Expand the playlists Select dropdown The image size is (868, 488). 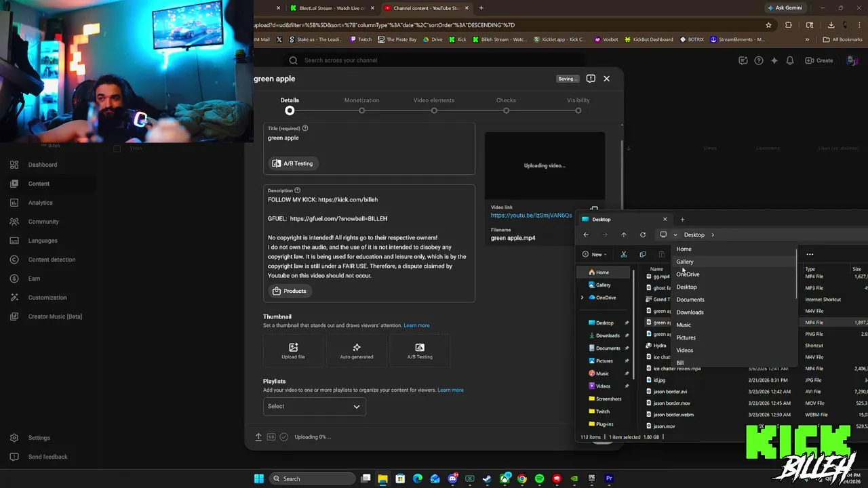pos(314,406)
